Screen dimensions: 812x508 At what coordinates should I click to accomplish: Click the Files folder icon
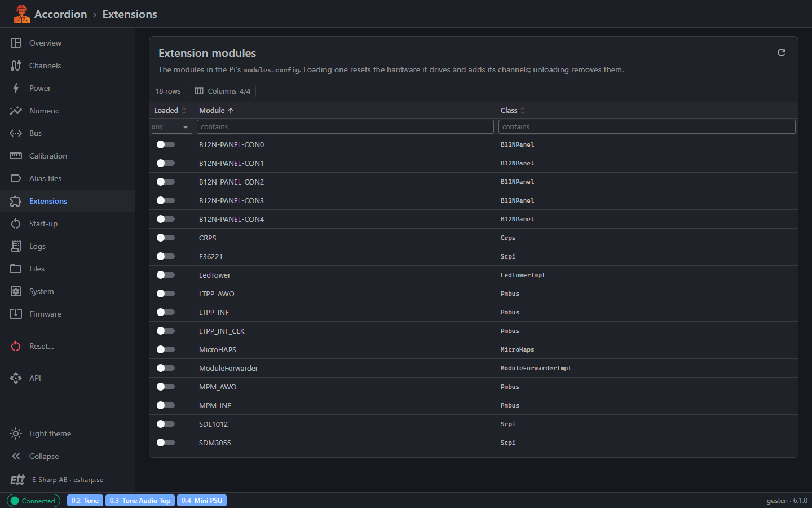(16, 269)
